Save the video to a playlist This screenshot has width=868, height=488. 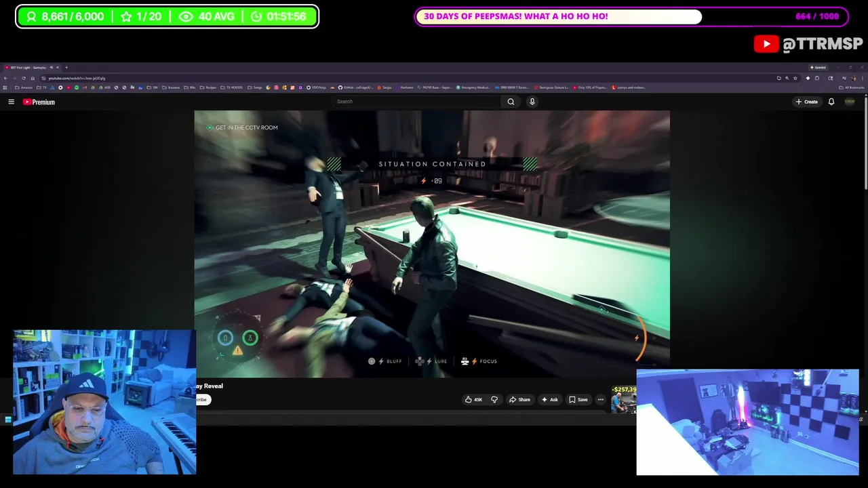click(x=578, y=400)
